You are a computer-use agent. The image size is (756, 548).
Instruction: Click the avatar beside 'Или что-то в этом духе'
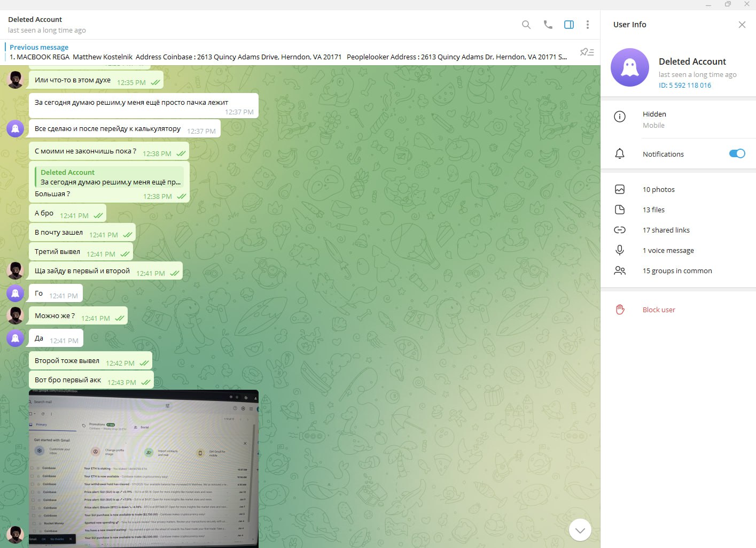click(x=15, y=80)
